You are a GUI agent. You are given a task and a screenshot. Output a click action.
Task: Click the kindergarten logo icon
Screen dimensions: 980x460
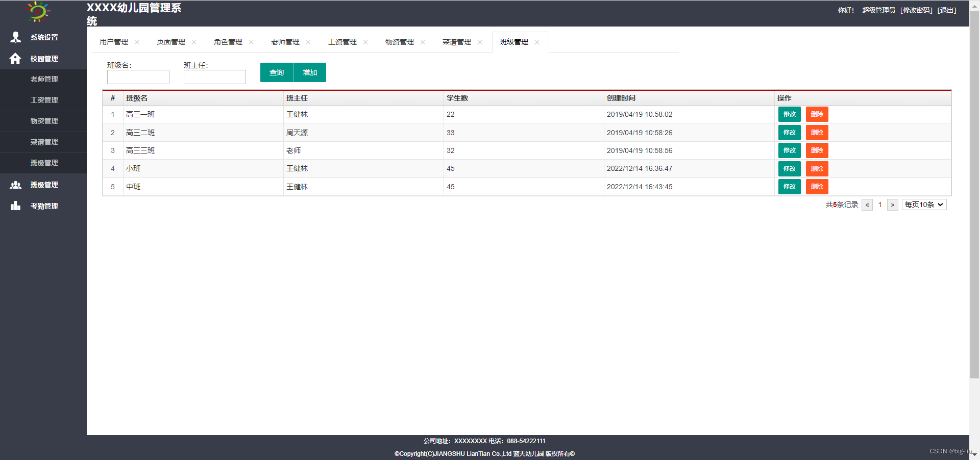click(38, 11)
